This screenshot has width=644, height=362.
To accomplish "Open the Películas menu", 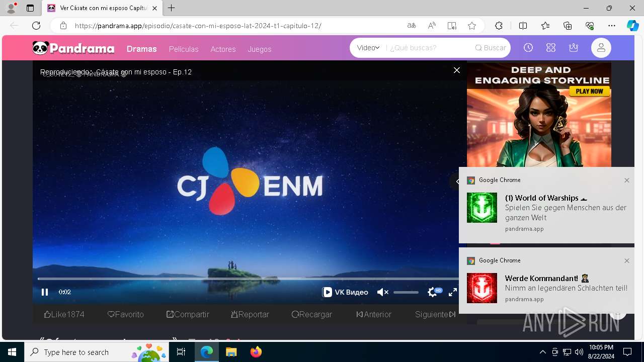I will point(184,49).
